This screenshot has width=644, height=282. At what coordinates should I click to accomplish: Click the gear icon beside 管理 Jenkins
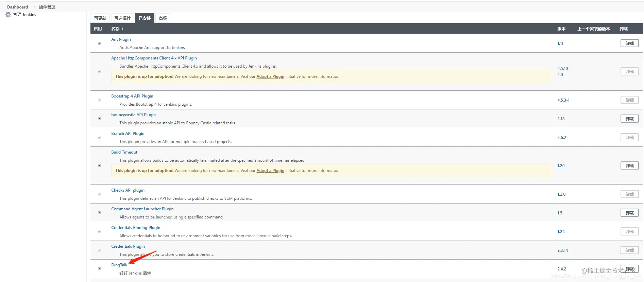click(x=8, y=15)
